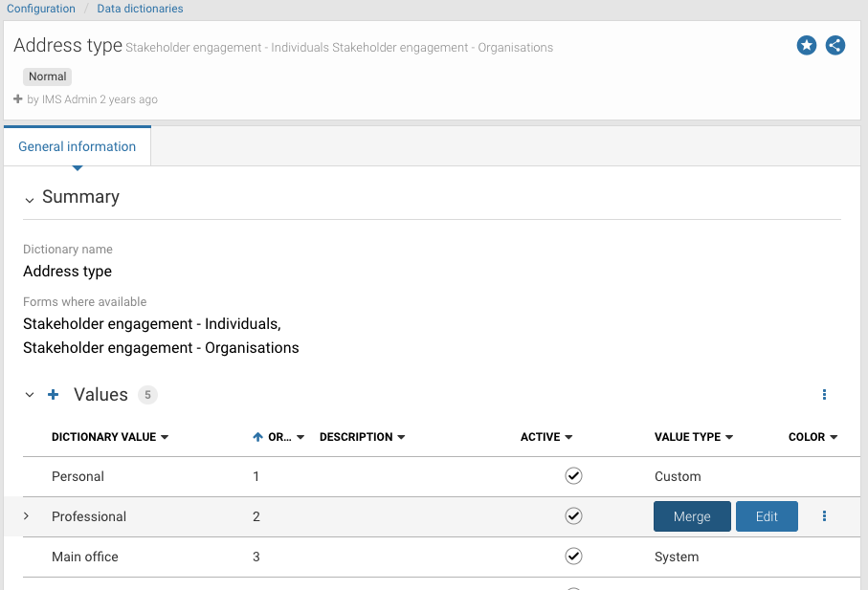This screenshot has width=868, height=590.
Task: Click 'System' value type in Main office row
Action: point(677,557)
